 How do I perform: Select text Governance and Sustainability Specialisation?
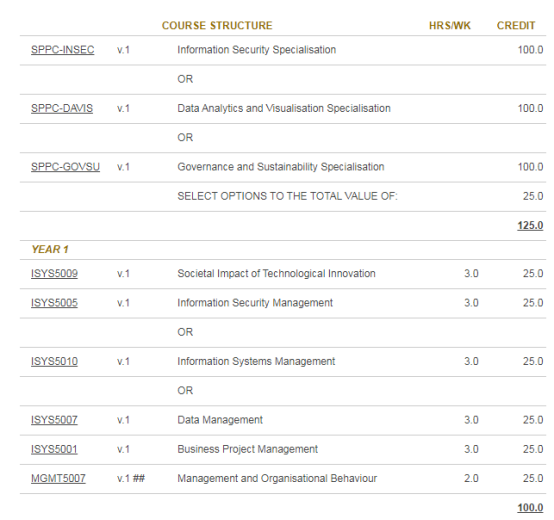pyautogui.click(x=281, y=167)
